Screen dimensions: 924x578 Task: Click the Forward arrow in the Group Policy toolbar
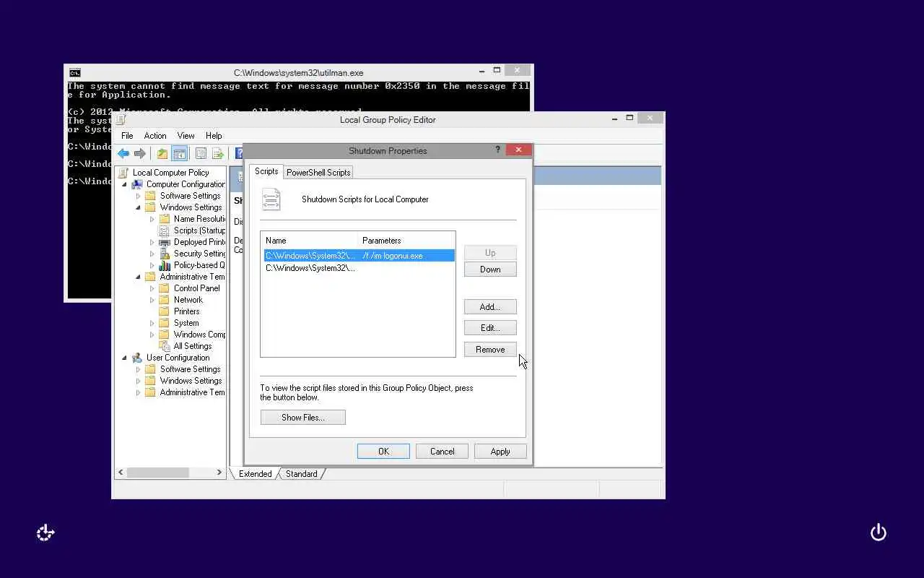click(140, 153)
